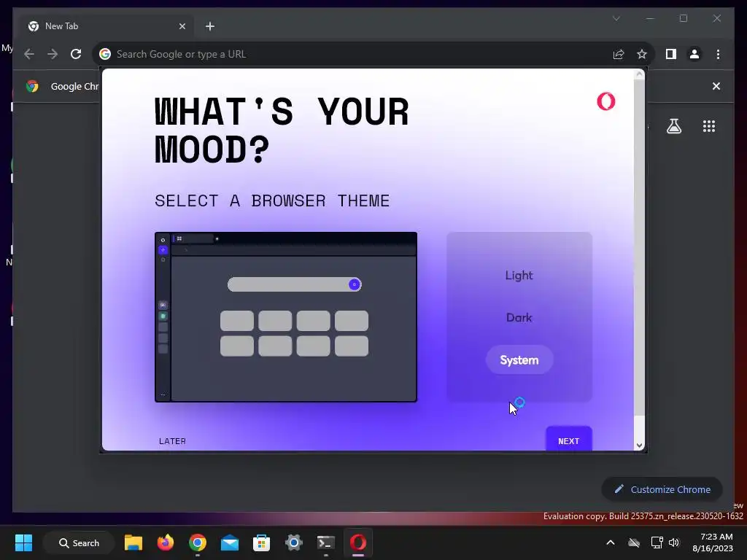747x560 pixels.
Task: Open Windows Start menu
Action: [23, 542]
